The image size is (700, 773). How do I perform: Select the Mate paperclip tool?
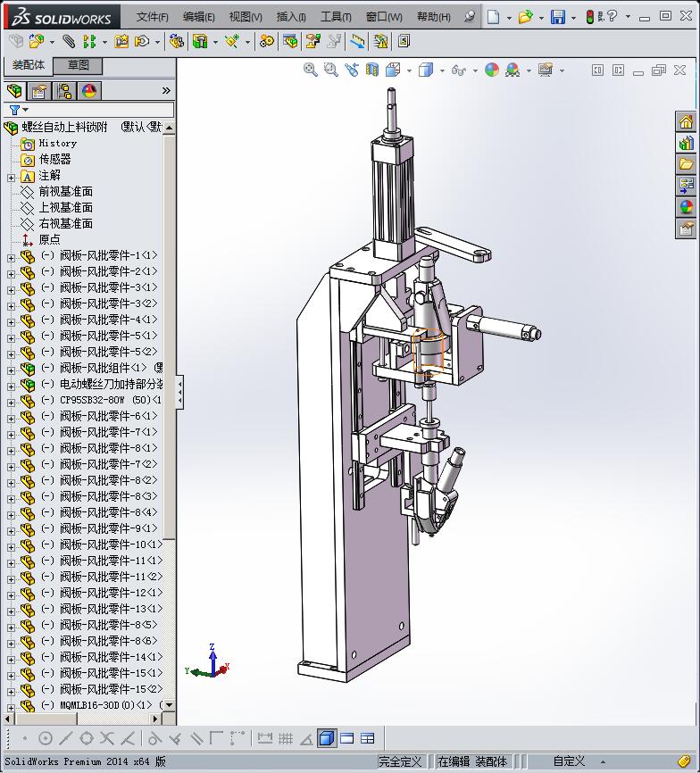(69, 41)
